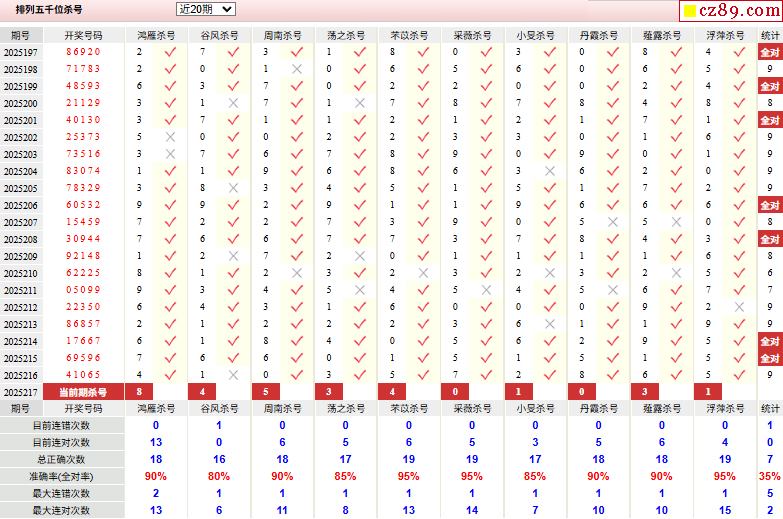Viewport: 783px width, 519px height.
Task: Select period number 2025205
Action: pos(20,188)
